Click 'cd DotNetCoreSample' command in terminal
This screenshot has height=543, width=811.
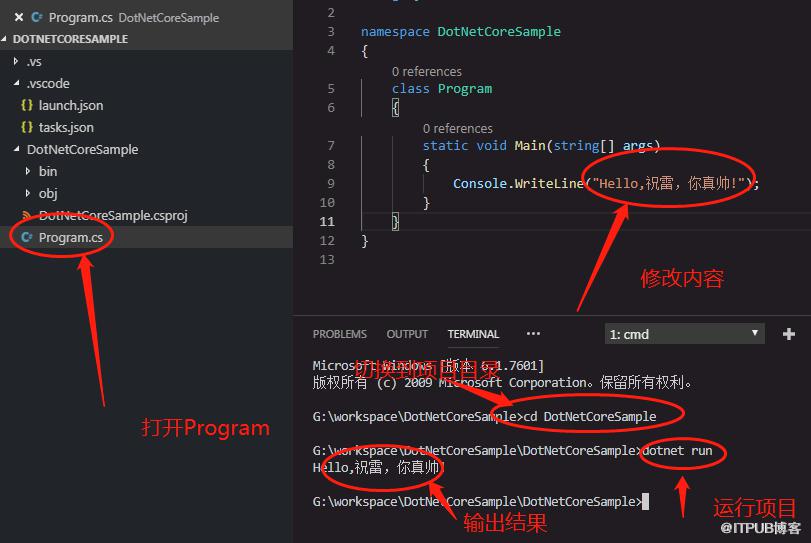click(590, 417)
